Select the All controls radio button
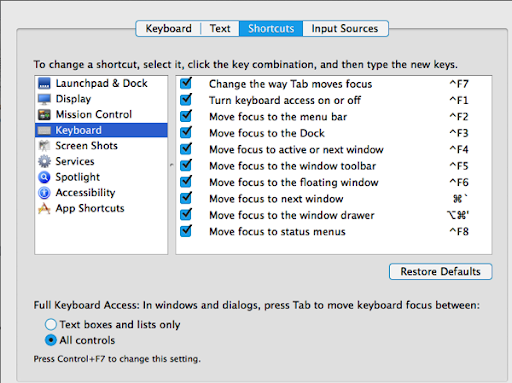 tap(51, 340)
